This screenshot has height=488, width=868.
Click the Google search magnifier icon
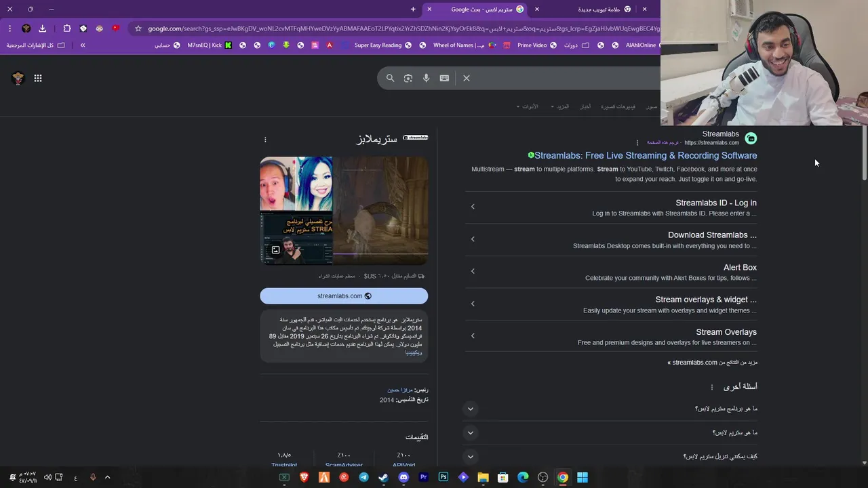[390, 78]
